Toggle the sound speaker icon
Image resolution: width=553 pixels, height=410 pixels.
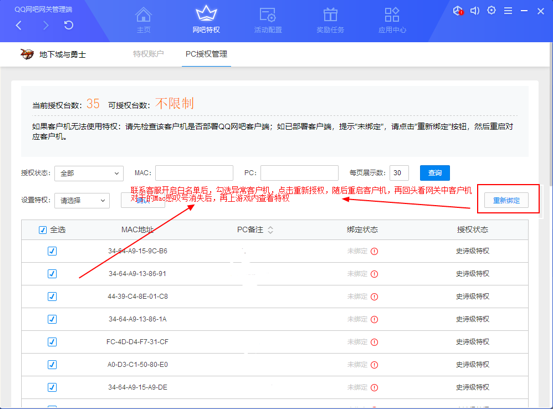coord(475,11)
